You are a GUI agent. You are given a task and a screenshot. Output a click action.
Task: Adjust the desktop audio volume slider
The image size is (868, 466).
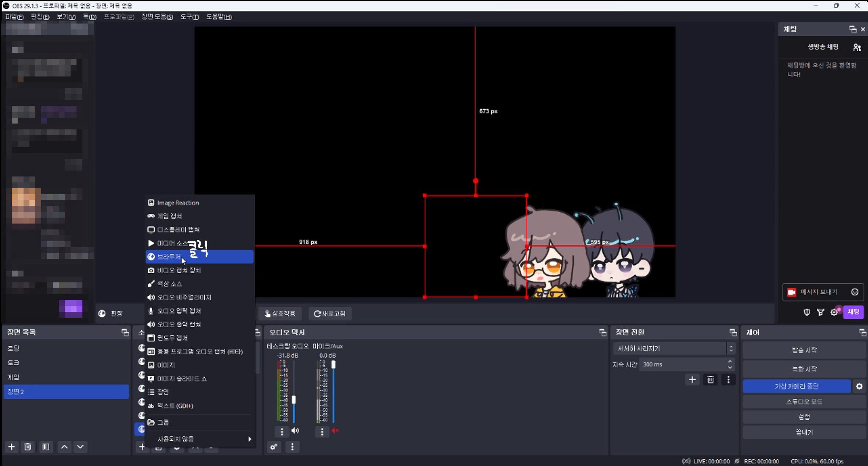point(294,400)
